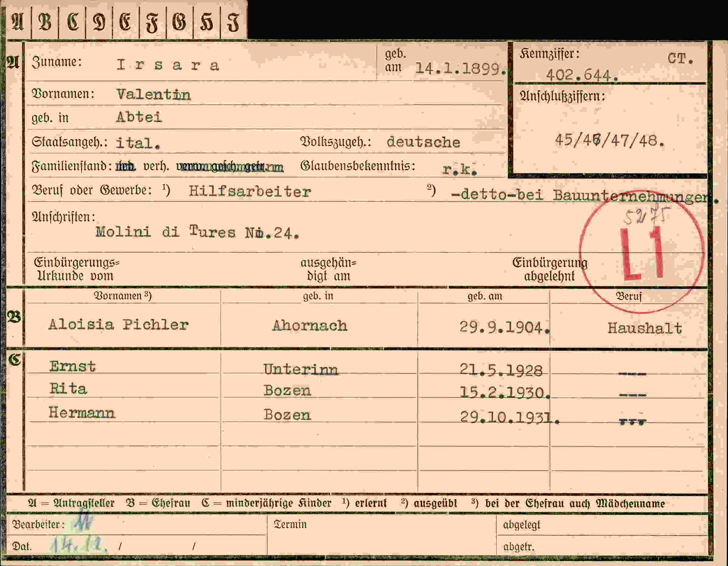Click the child's name "Hermann"
728x566 pixels.
[x=82, y=413]
